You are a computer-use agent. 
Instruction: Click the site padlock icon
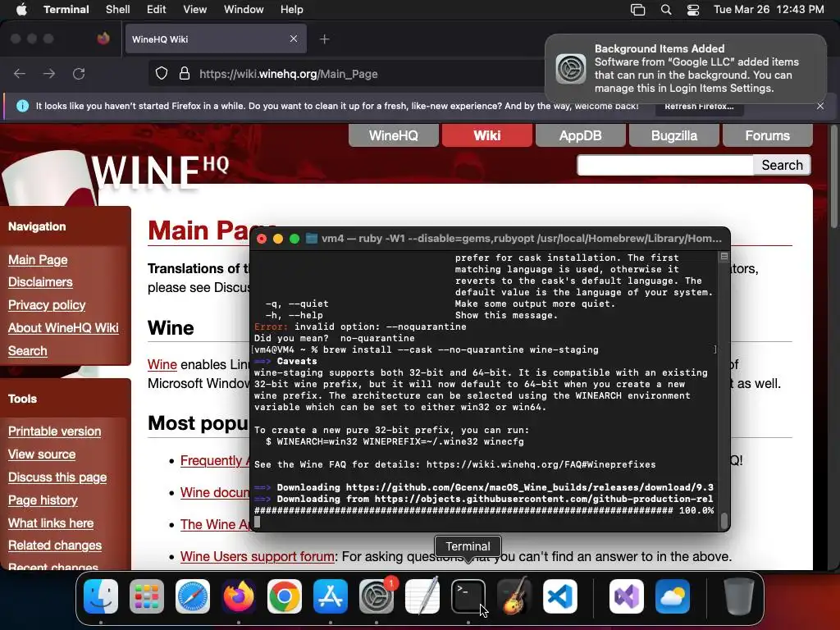tap(185, 73)
